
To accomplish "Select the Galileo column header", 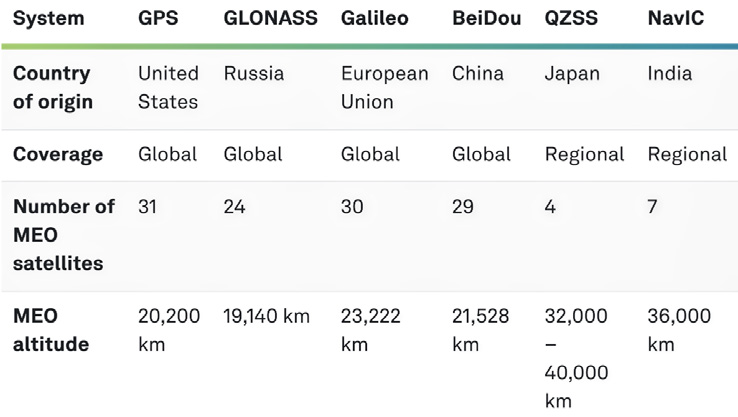I will click(374, 19).
